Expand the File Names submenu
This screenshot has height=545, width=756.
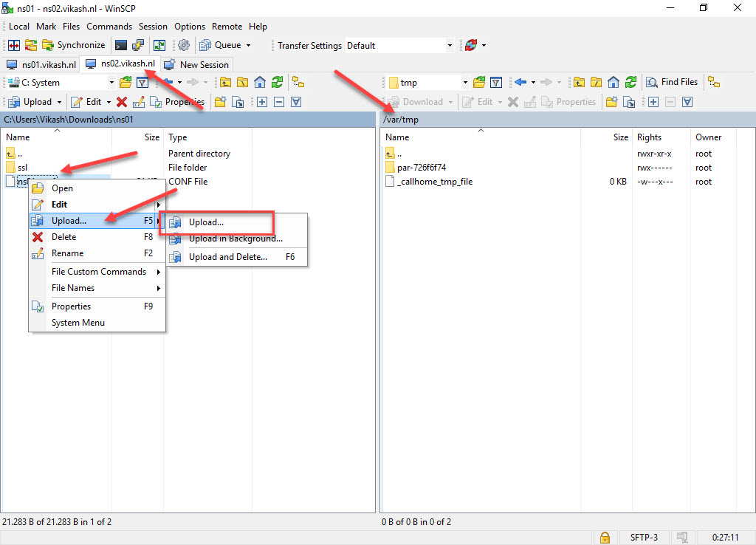98,288
